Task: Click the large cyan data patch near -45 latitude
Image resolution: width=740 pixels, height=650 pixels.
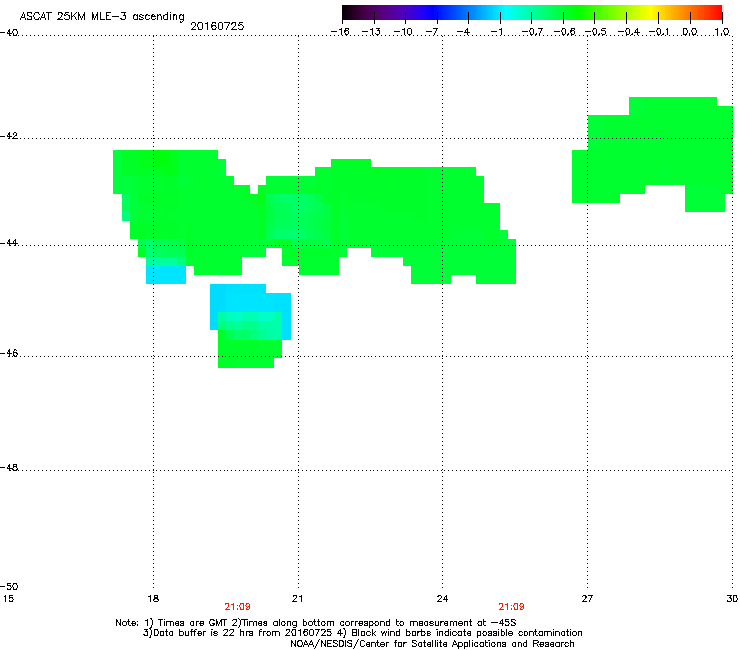Action: point(250,300)
